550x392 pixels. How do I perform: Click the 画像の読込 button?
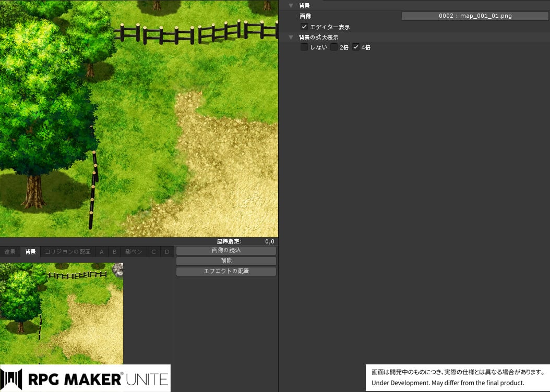[x=226, y=251]
